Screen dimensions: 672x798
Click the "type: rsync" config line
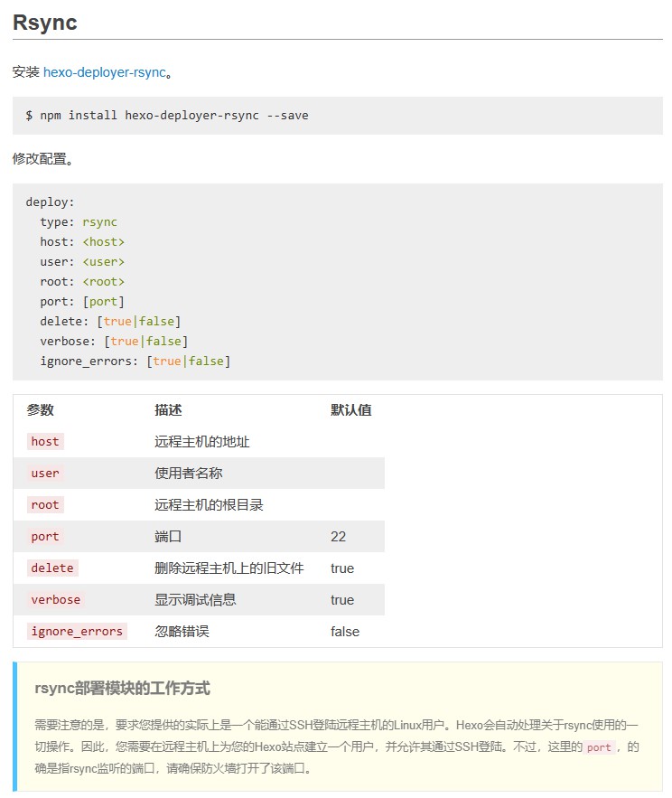[x=79, y=222]
